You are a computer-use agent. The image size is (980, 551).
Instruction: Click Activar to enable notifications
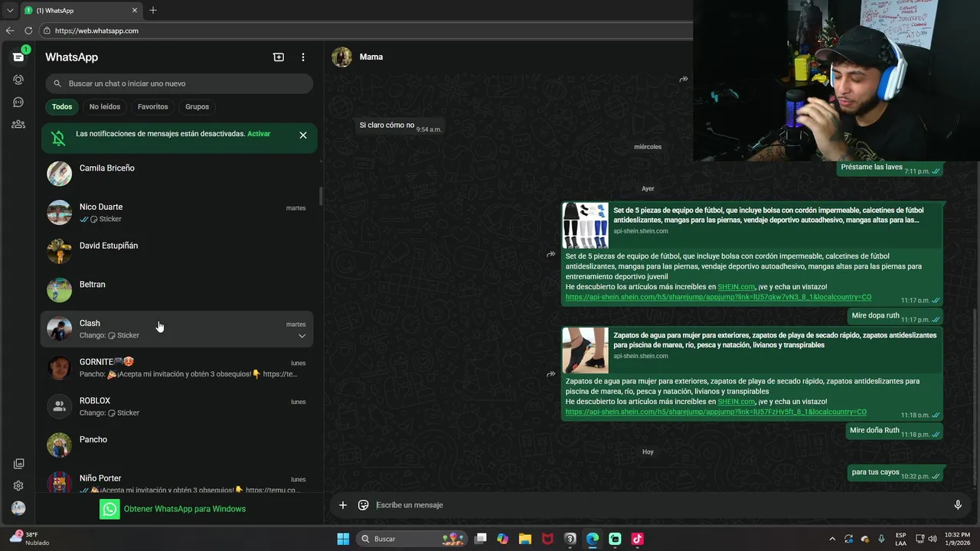tap(259, 134)
